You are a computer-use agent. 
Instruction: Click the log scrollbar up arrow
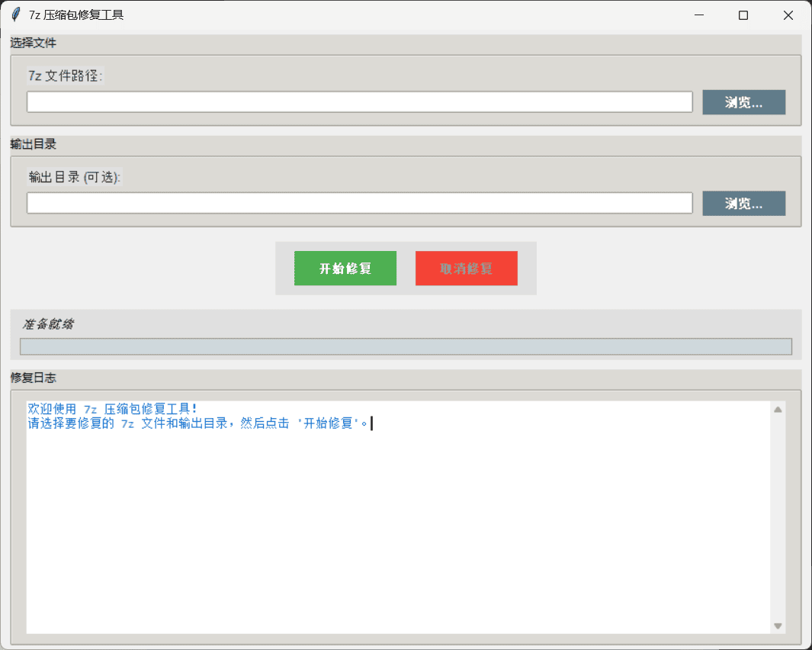[x=778, y=410]
